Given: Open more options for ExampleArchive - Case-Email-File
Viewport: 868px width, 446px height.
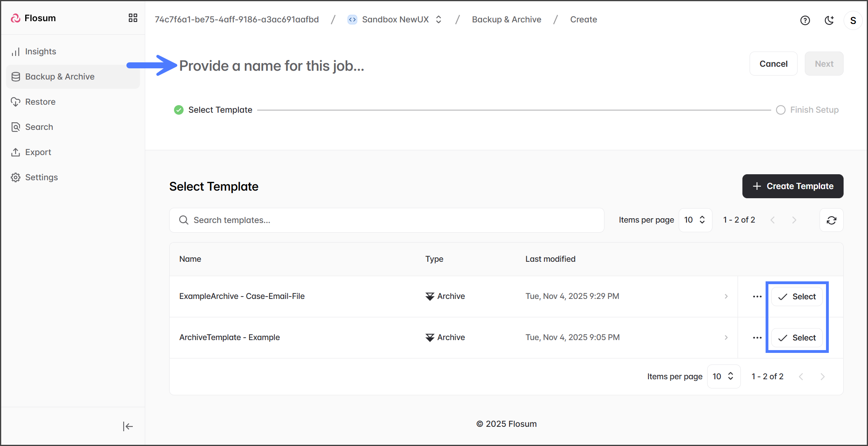Looking at the screenshot, I should tap(757, 297).
